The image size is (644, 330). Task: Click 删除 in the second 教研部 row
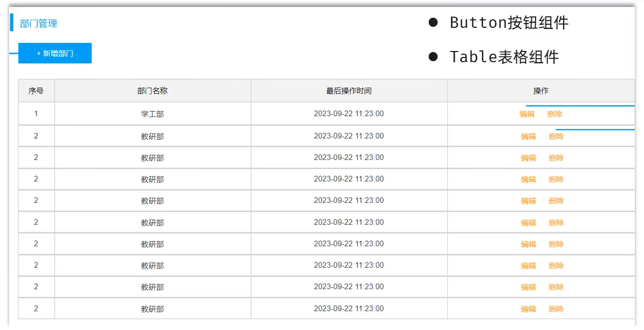coord(556,158)
